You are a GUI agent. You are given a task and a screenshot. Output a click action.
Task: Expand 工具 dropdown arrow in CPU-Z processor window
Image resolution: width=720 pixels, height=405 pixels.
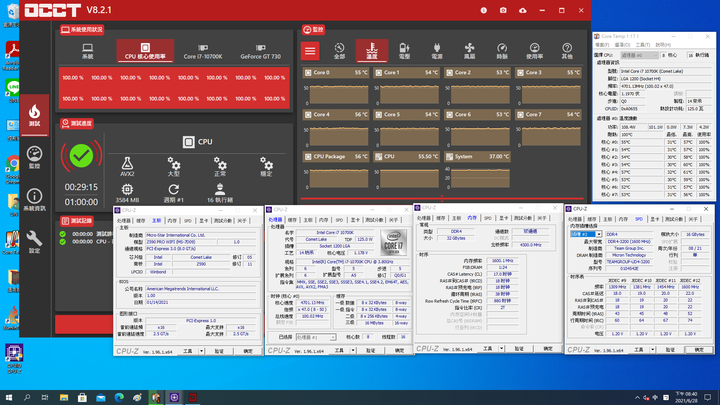pos(353,350)
